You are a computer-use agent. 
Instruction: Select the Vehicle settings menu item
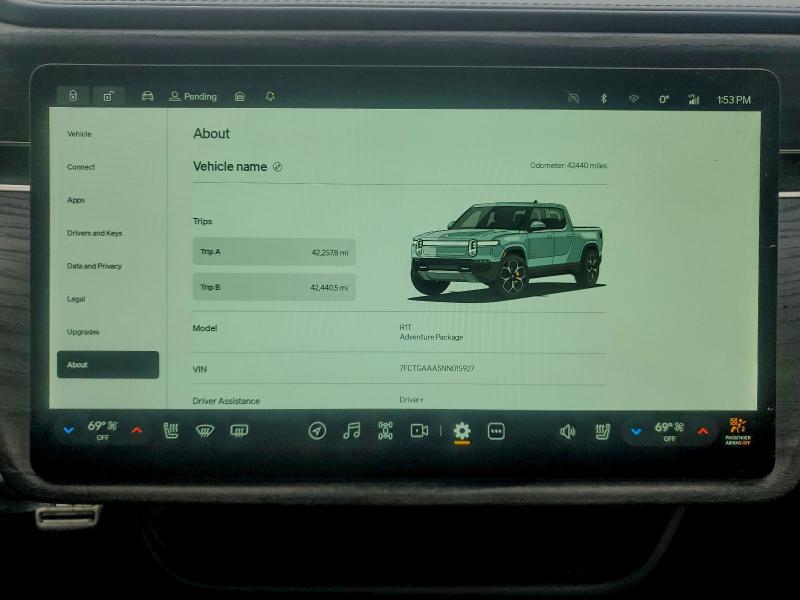(x=79, y=134)
